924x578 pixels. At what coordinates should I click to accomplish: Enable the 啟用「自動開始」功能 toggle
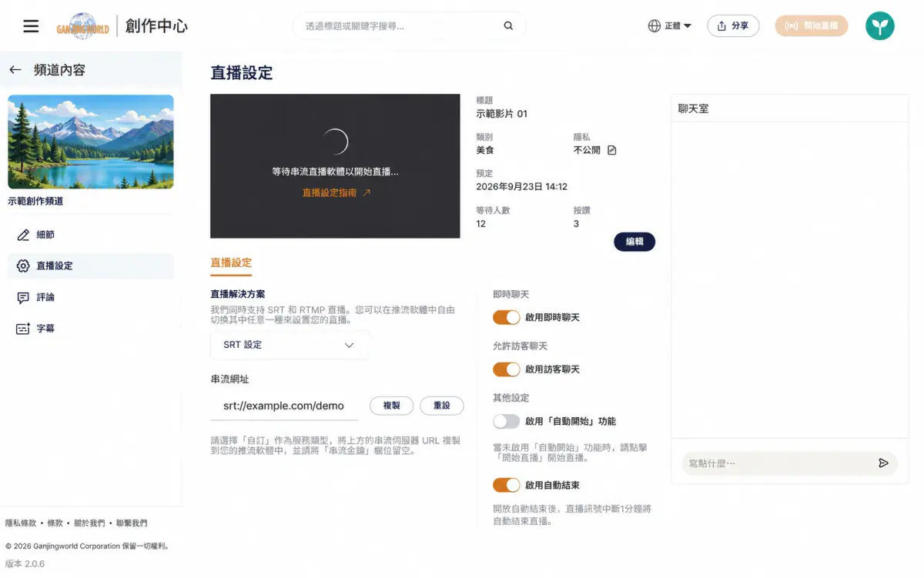[x=507, y=421]
